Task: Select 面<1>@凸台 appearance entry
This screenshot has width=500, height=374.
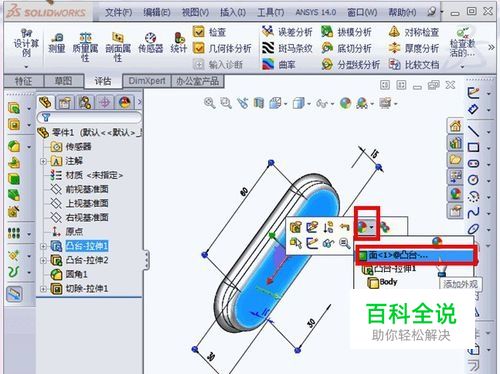Action: coord(415,255)
